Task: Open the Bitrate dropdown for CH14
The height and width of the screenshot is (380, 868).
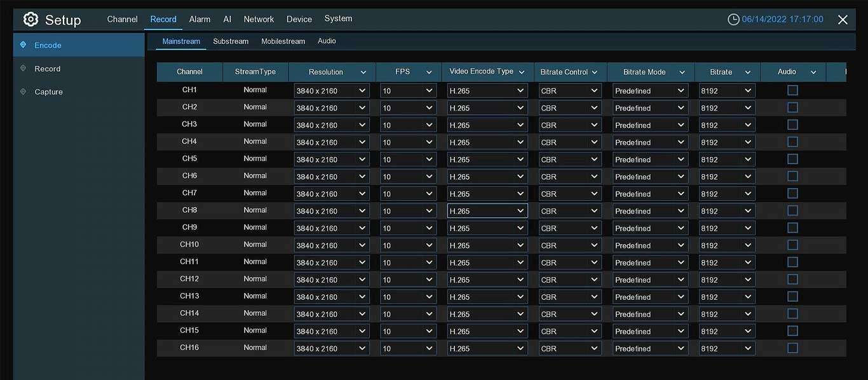Action: (726, 313)
